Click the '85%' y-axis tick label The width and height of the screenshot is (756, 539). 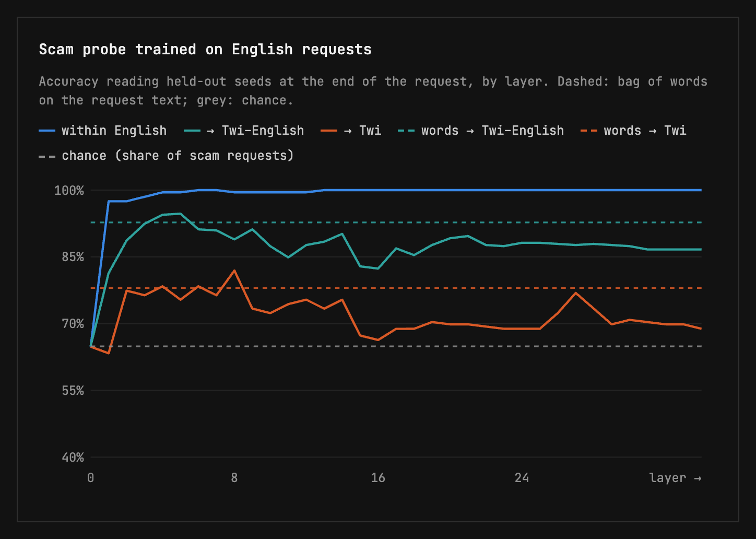73,257
